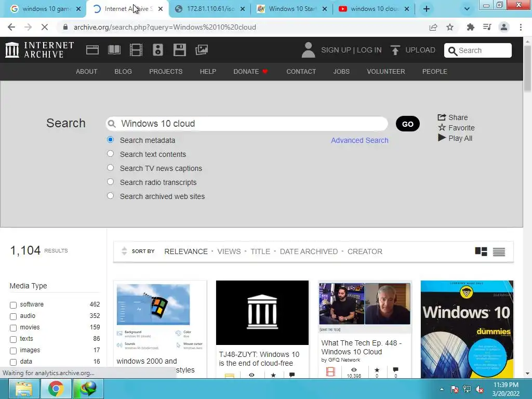Open the Internet Archive home logo
Image resolution: width=532 pixels, height=399 pixels.
click(x=39, y=50)
